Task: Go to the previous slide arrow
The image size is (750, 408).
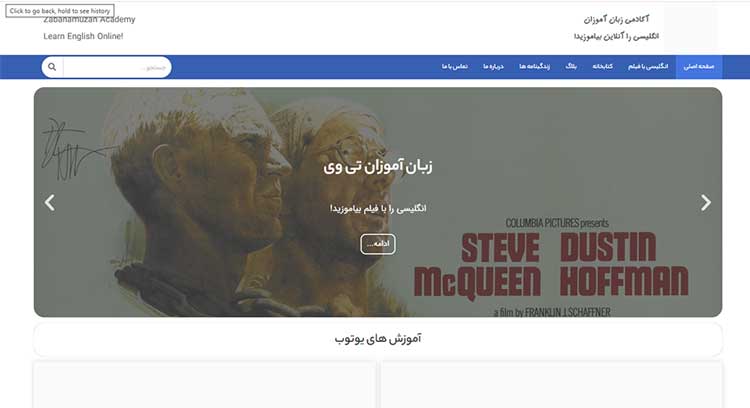Action: (50, 202)
